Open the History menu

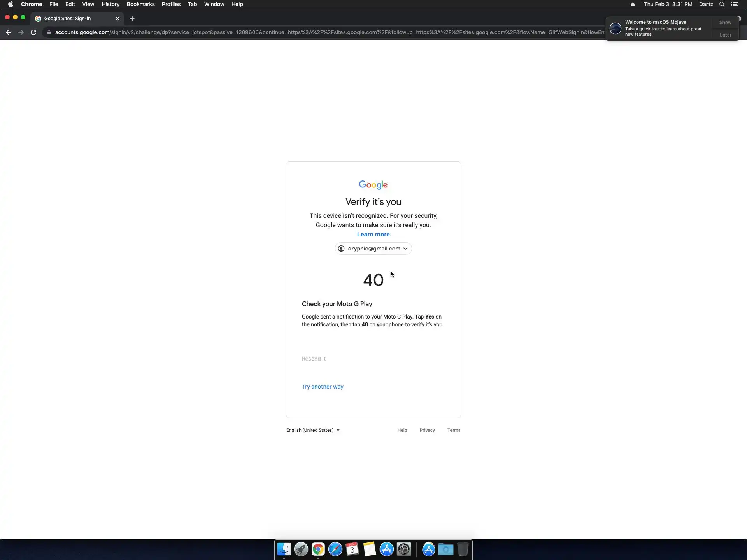click(x=110, y=4)
